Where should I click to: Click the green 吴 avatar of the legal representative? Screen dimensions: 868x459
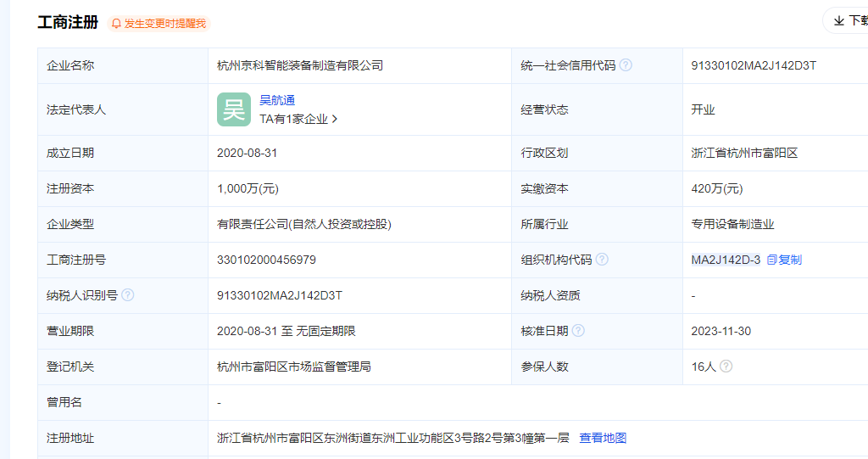click(234, 109)
